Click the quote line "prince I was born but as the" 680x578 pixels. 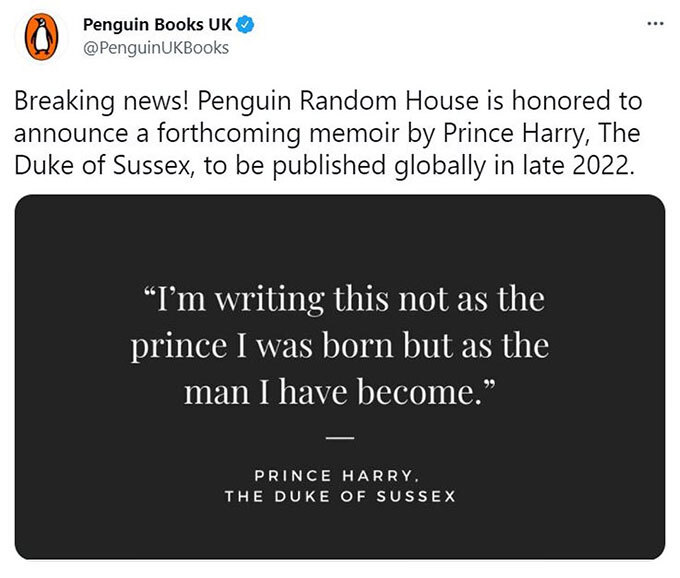tap(340, 345)
